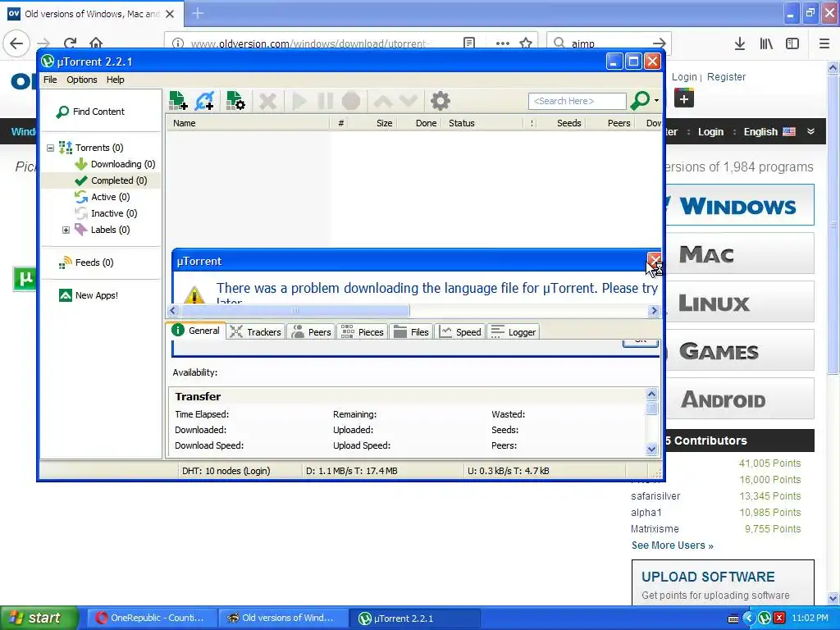Image resolution: width=840 pixels, height=630 pixels.
Task: Select Downloading (0) category
Action: tap(115, 164)
